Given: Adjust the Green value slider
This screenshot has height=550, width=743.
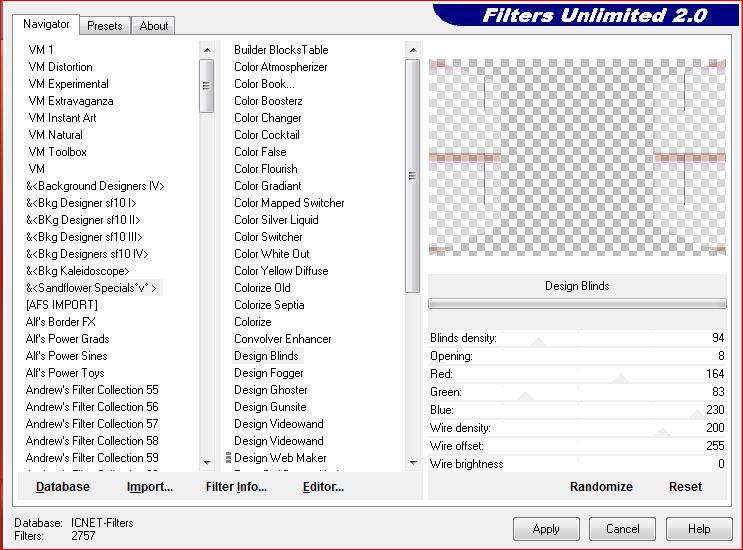Looking at the screenshot, I should pos(577,392).
